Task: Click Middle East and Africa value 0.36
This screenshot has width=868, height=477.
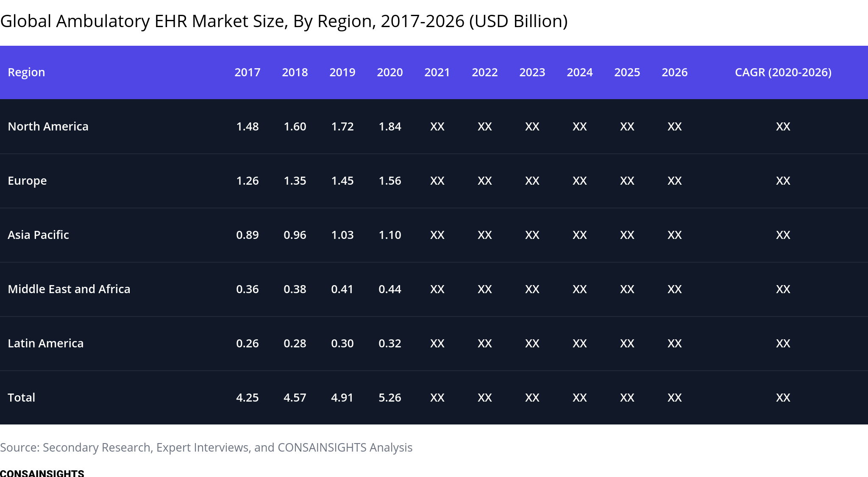Action: coord(248,289)
